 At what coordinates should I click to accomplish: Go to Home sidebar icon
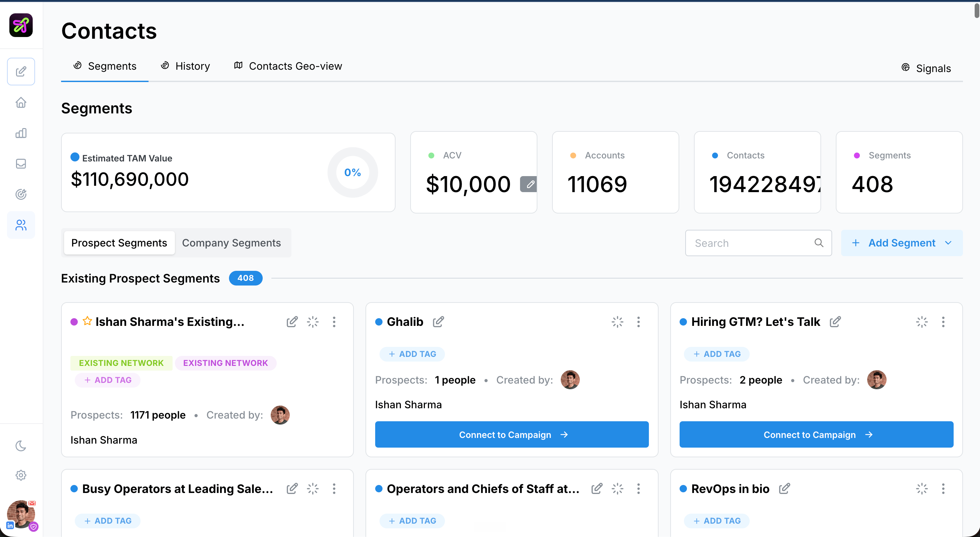[x=21, y=102]
